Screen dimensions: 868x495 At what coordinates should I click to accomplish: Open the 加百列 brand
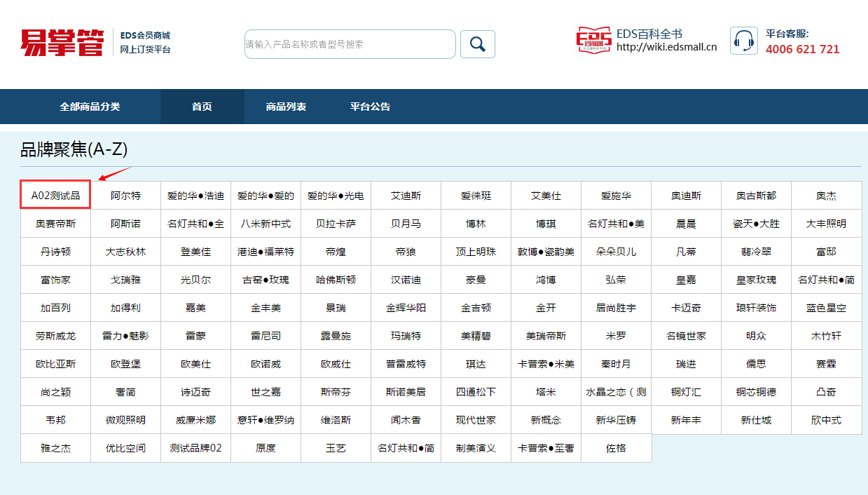click(x=56, y=308)
